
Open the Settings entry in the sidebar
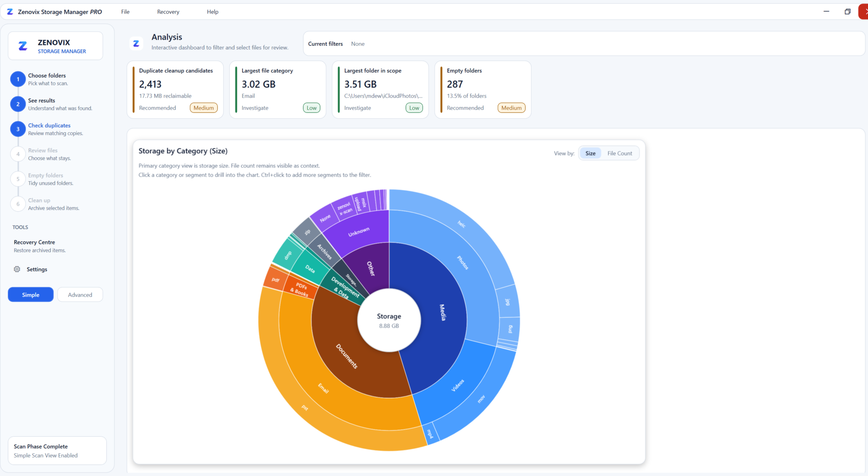[37, 269]
